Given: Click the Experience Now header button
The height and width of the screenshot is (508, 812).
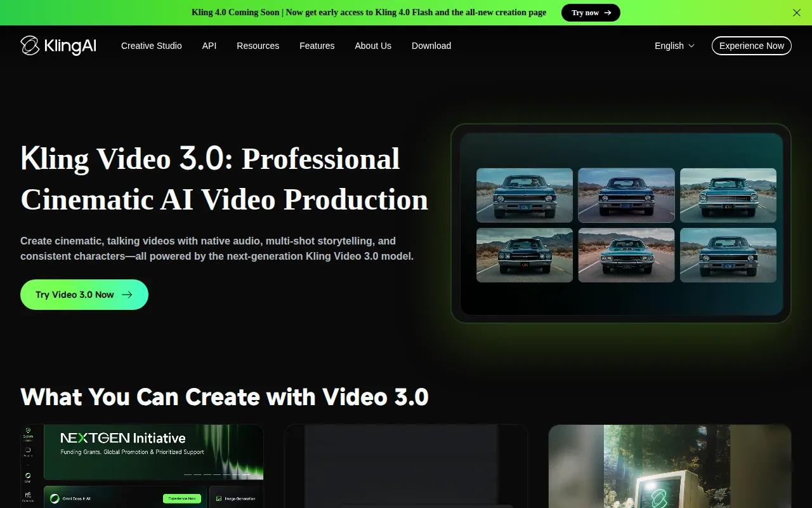Looking at the screenshot, I should click(752, 46).
